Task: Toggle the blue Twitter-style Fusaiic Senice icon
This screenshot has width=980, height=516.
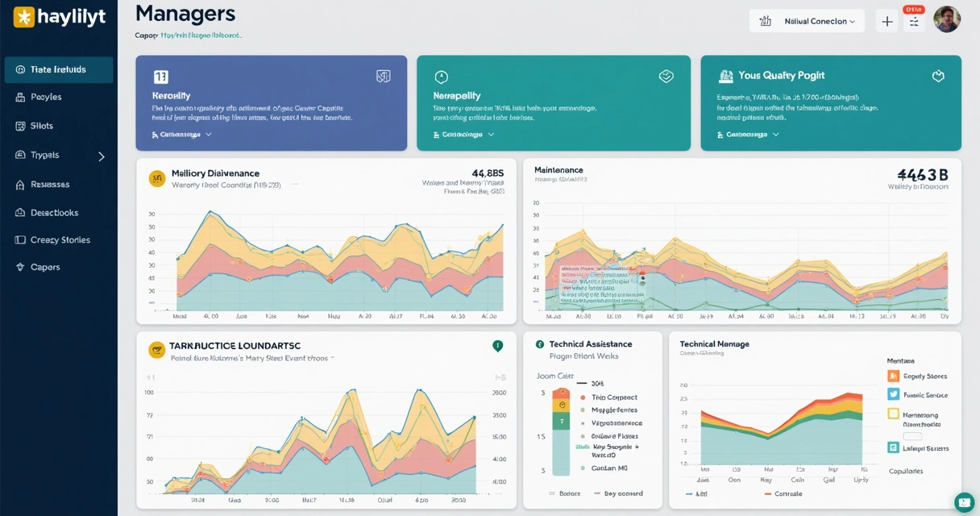Action: tap(893, 394)
